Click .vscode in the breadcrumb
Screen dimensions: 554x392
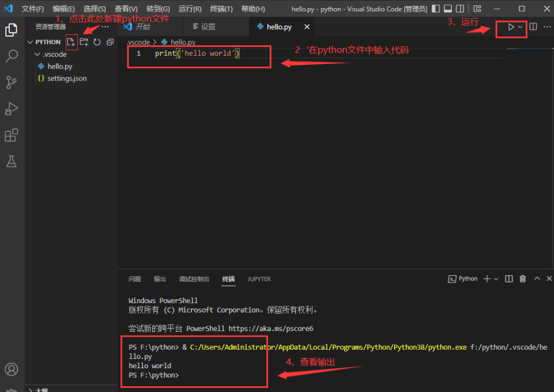point(138,42)
